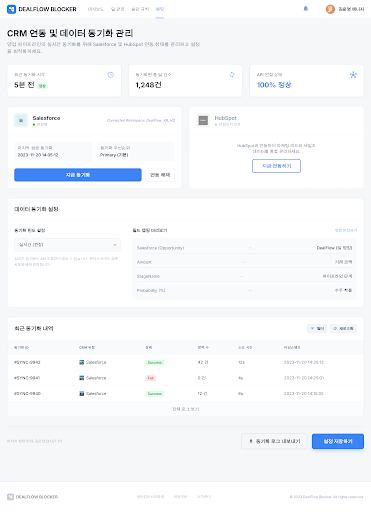This screenshot has width=371, height=512.
Task: Click the Primary (기본) sync priority value
Action: coord(114,155)
